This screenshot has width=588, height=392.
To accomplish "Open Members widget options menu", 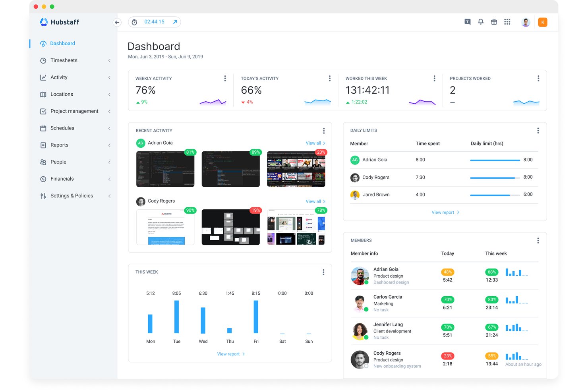I will coord(538,241).
